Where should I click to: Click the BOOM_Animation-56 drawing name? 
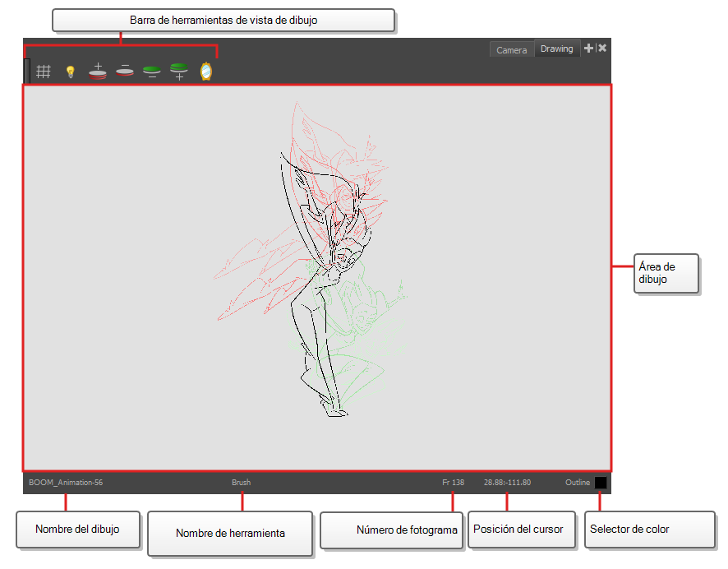tap(66, 482)
